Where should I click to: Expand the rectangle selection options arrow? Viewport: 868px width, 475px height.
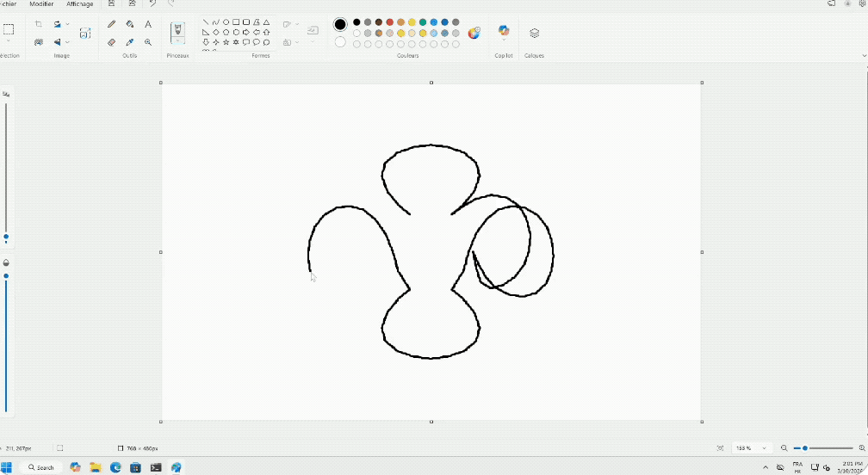click(x=9, y=41)
